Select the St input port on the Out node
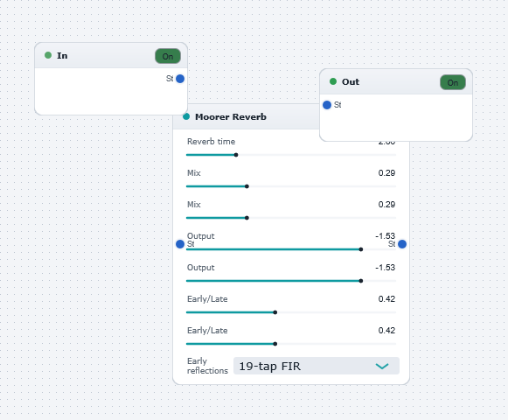 327,105
